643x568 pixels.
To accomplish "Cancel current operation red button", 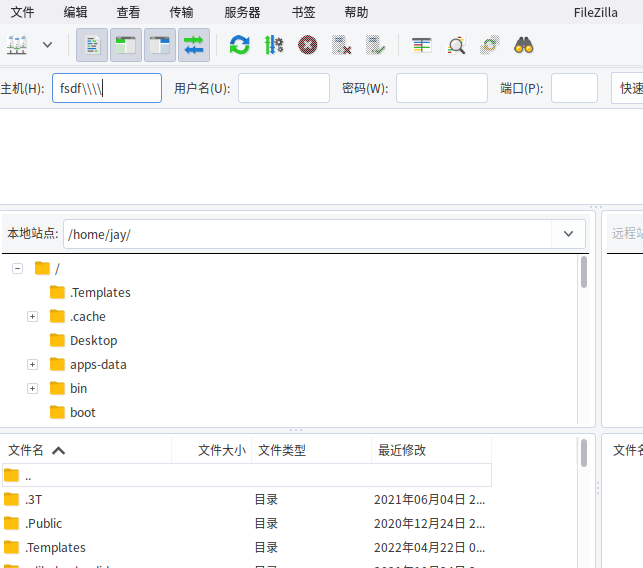I will click(308, 45).
